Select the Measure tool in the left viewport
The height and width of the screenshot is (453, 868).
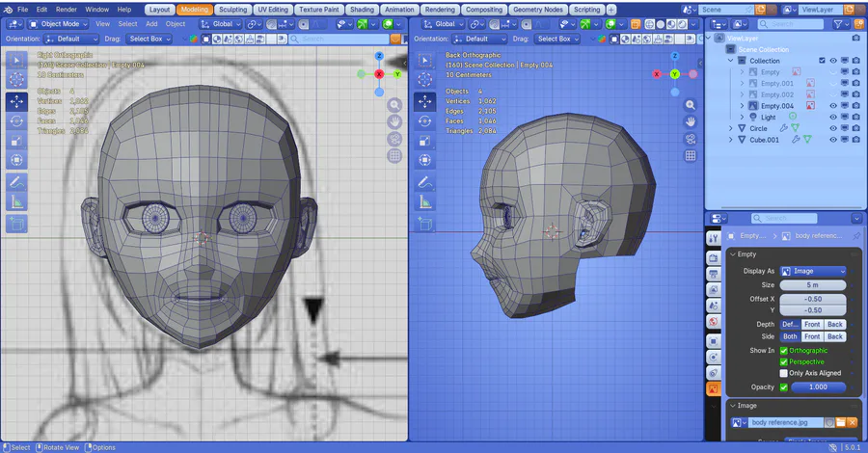tap(16, 201)
